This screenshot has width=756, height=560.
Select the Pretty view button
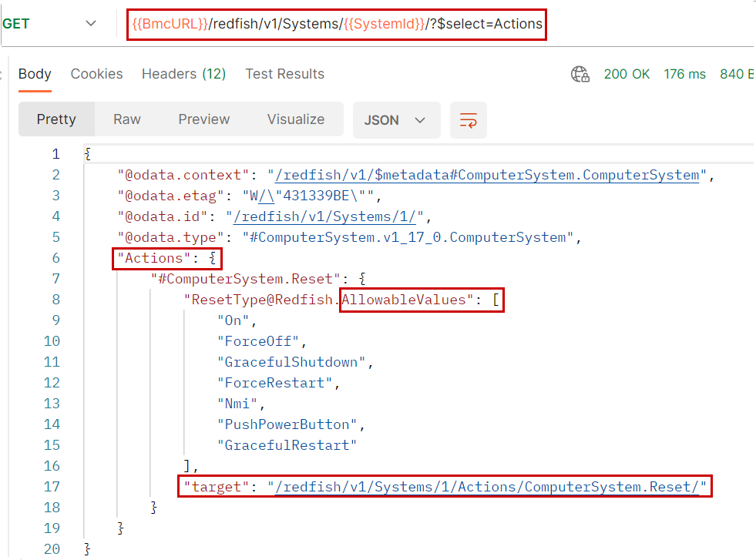tap(56, 119)
